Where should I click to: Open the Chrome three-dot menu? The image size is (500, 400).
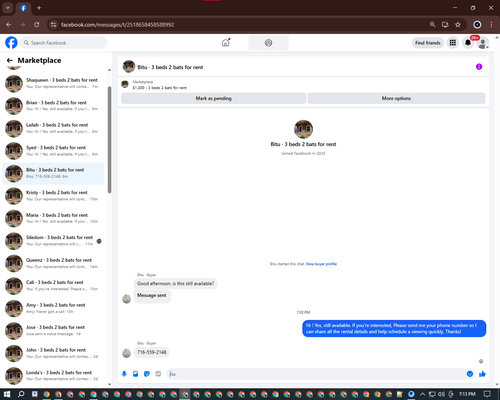pyautogui.click(x=491, y=25)
